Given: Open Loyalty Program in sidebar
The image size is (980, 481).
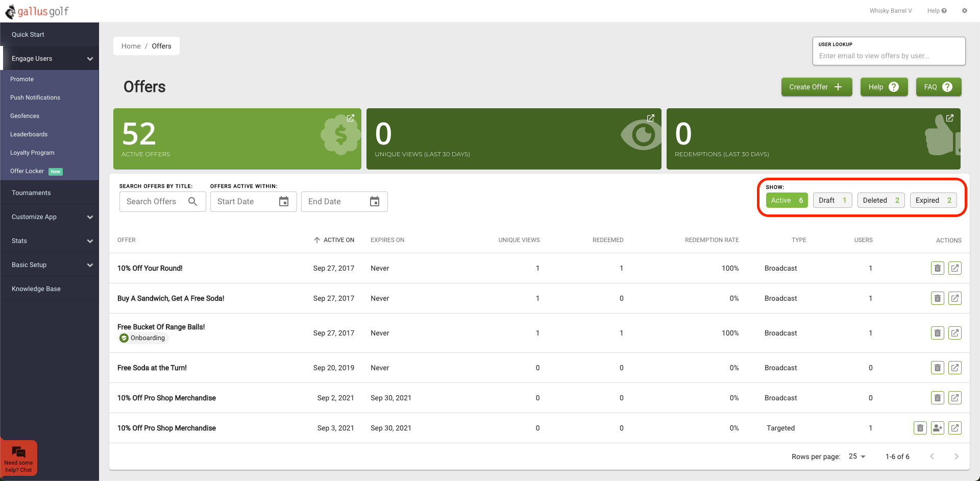Looking at the screenshot, I should [32, 153].
